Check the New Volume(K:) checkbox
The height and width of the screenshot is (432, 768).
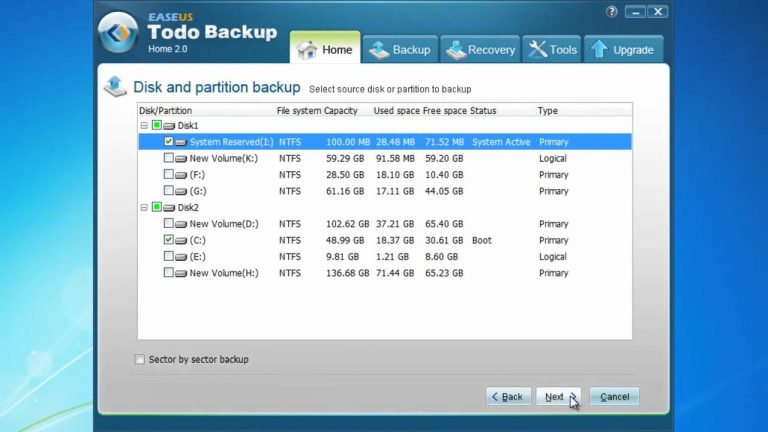click(168, 158)
